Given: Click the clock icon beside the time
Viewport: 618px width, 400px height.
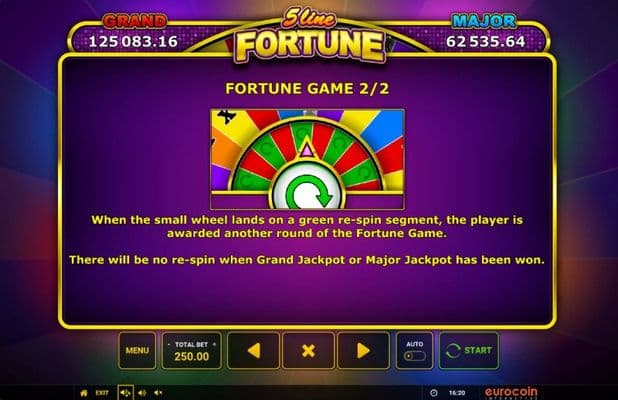Looking at the screenshot, I should [434, 393].
